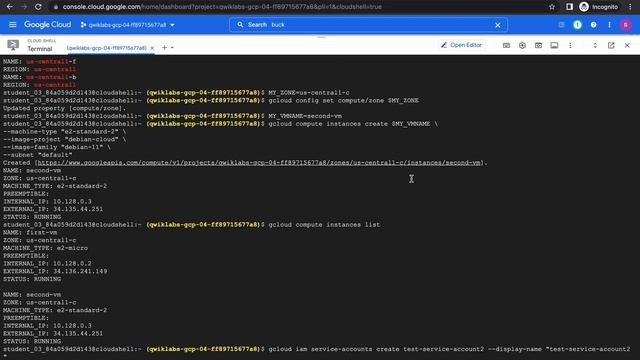Click the Open Editor button
The height and width of the screenshot is (360, 640).
(462, 45)
